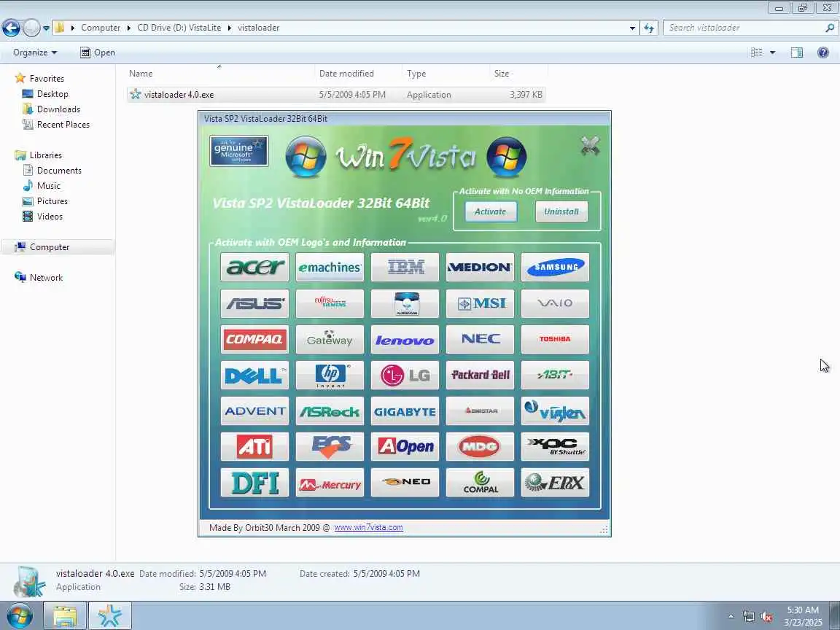
Task: Choose the eMachines OEM logo button
Action: click(330, 267)
